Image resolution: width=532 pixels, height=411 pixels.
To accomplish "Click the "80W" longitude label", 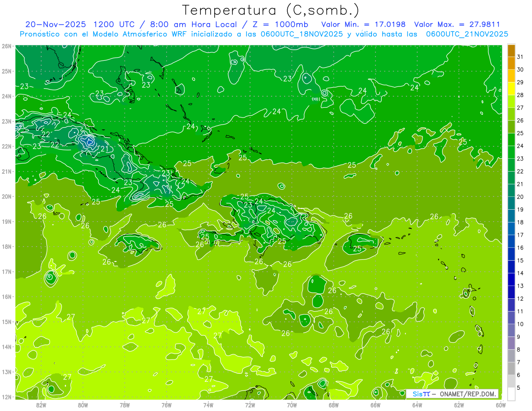I will pos(83,404).
